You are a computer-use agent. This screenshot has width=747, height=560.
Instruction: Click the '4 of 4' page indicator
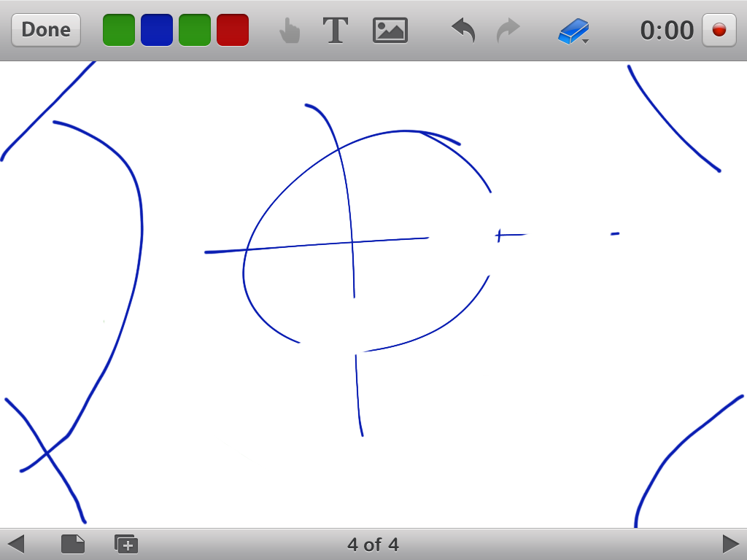(373, 544)
